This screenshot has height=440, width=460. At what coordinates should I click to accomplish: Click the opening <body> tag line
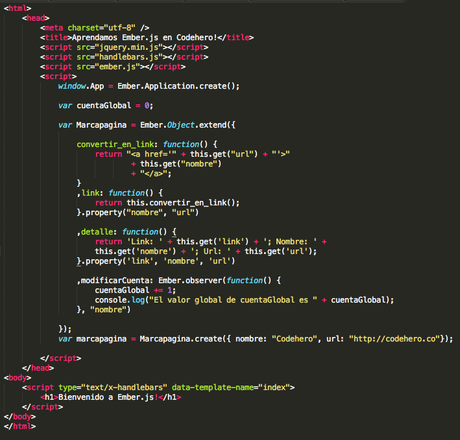pos(18,378)
